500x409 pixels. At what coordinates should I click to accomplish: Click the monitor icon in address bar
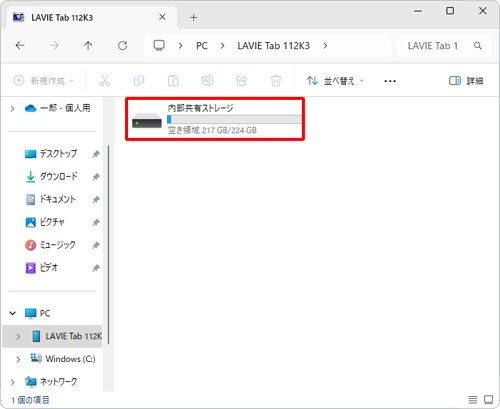(x=159, y=45)
